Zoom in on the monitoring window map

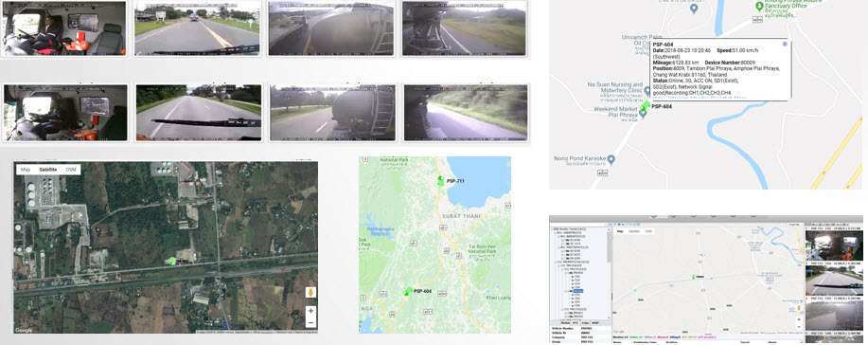click(x=799, y=319)
